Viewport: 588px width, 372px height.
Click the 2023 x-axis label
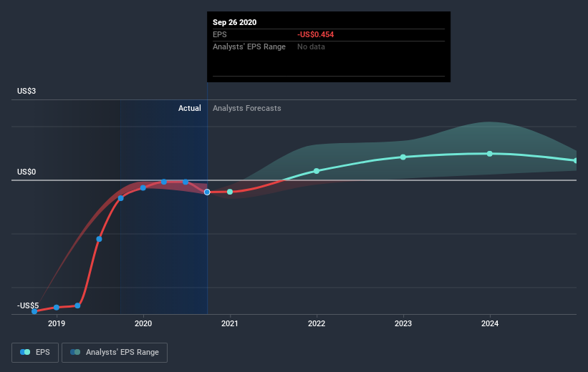click(x=403, y=323)
